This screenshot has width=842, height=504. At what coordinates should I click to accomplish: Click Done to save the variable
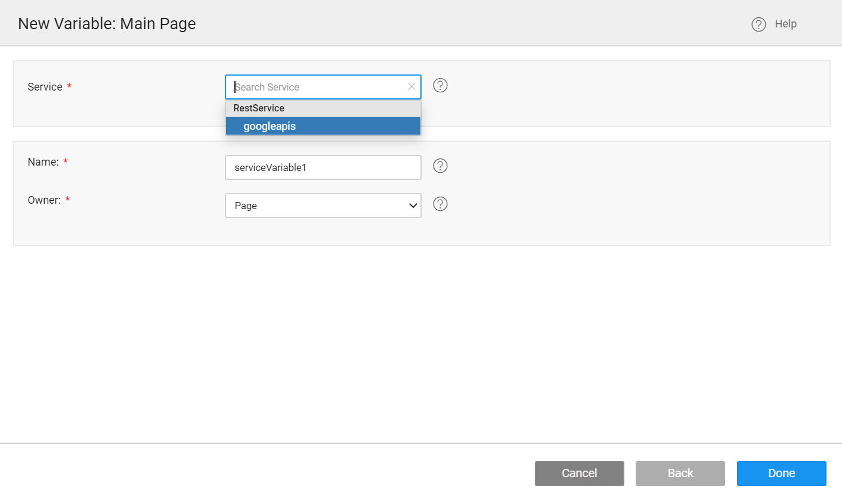[781, 473]
